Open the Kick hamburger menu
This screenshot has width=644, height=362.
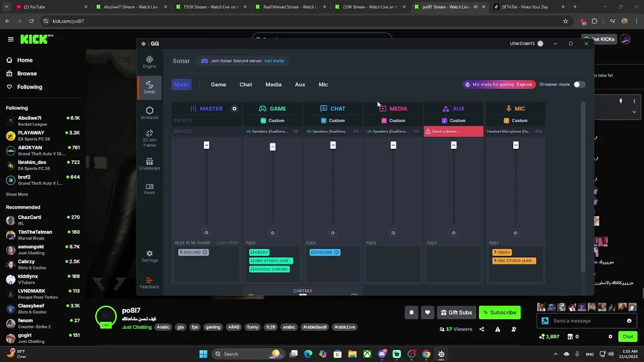point(11,39)
